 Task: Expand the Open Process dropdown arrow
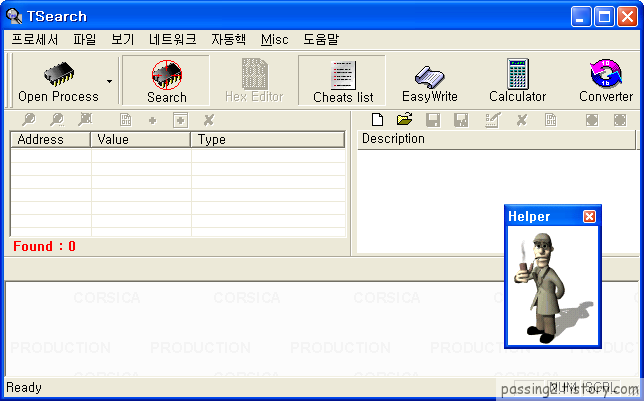coord(109,81)
